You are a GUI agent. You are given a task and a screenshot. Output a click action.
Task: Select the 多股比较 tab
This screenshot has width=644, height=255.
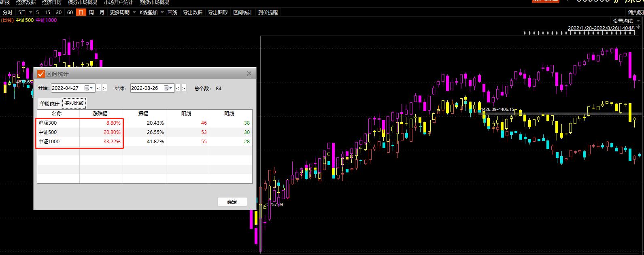pyautogui.click(x=74, y=103)
